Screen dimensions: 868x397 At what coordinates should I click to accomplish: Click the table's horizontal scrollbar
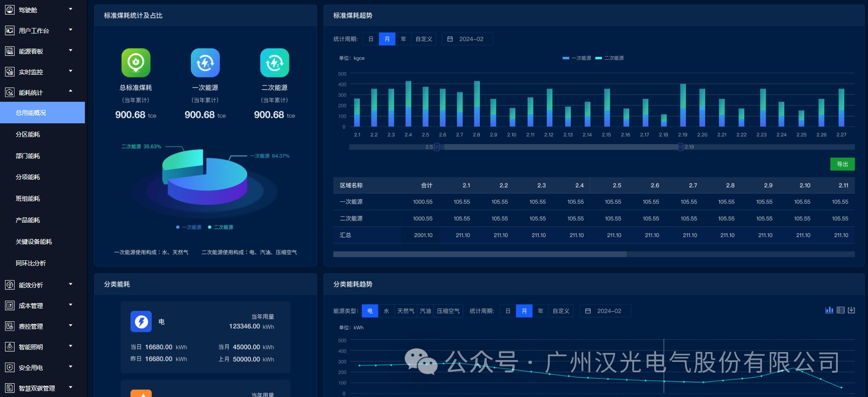coord(479,254)
